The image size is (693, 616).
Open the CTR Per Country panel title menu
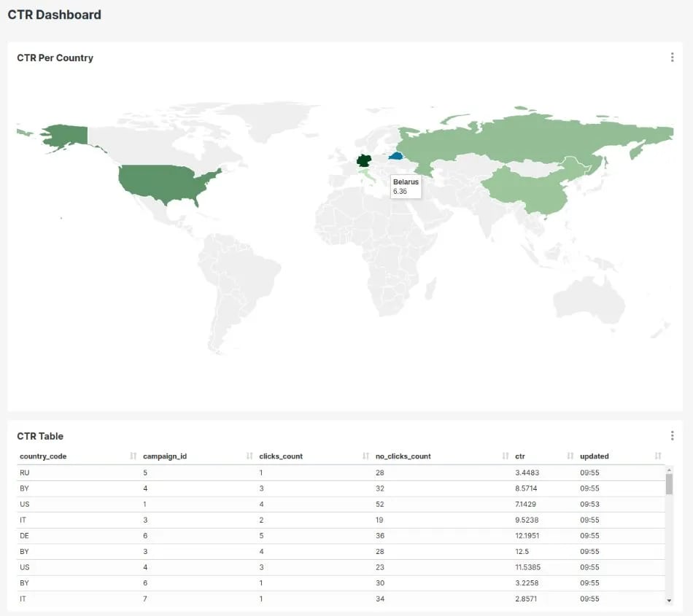click(55, 58)
